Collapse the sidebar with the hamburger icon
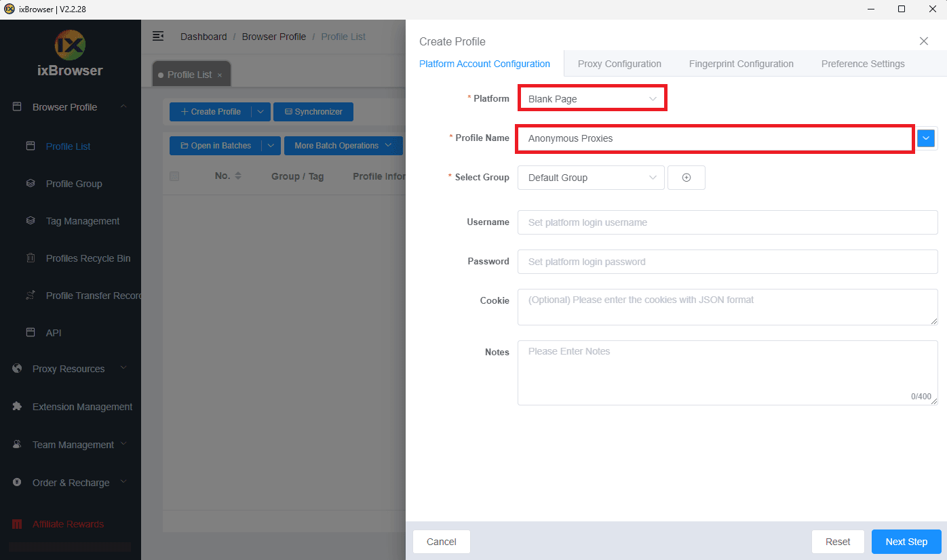The width and height of the screenshot is (947, 560). coord(158,35)
